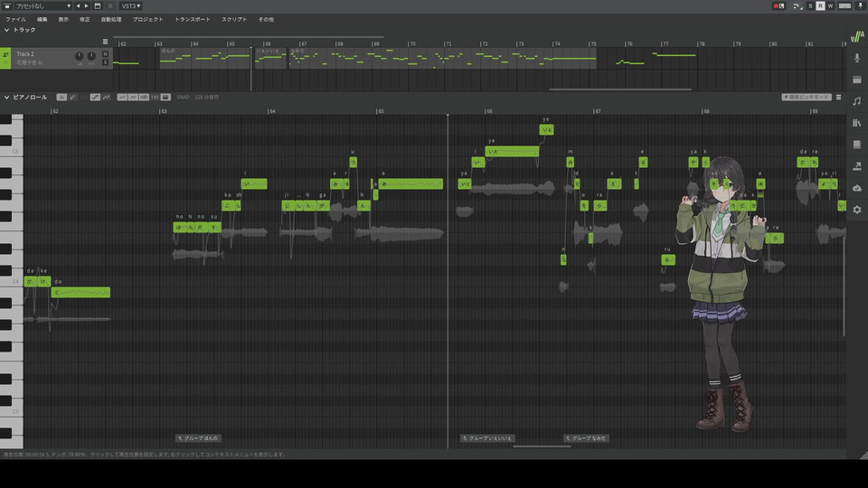Open the 表示 menu
The image size is (868, 488).
point(63,19)
